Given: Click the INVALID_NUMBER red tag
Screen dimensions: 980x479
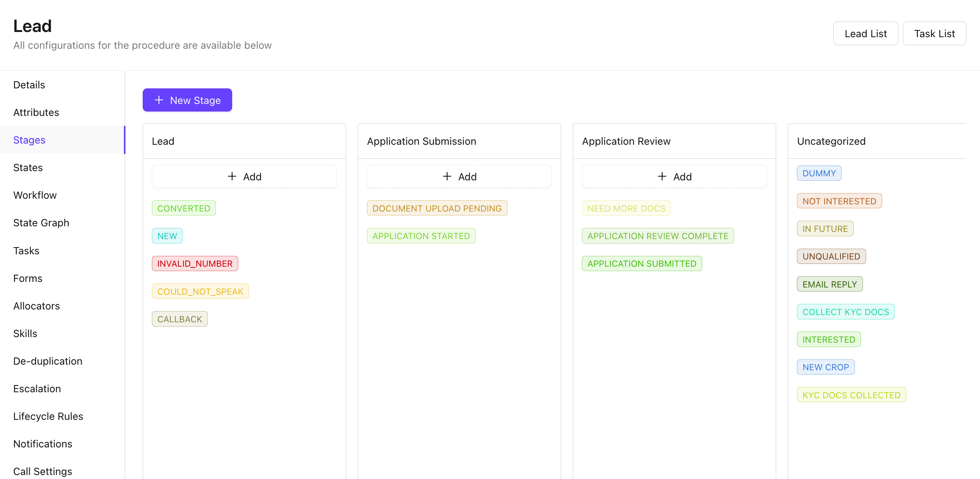Looking at the screenshot, I should pyautogui.click(x=195, y=263).
